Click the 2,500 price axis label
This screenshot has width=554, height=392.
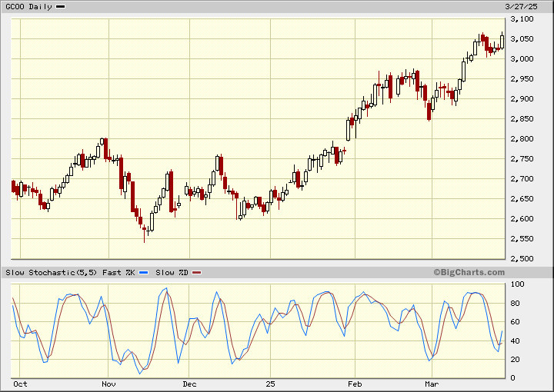pyautogui.click(x=525, y=259)
